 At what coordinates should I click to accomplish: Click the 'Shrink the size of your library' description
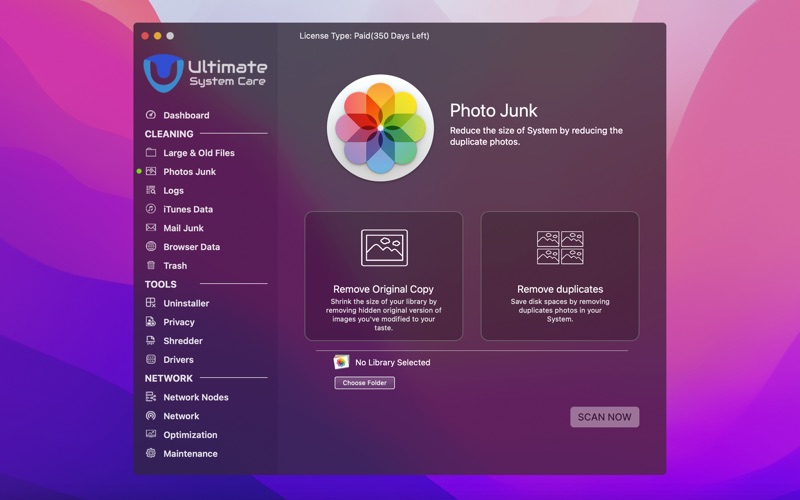coord(384,314)
